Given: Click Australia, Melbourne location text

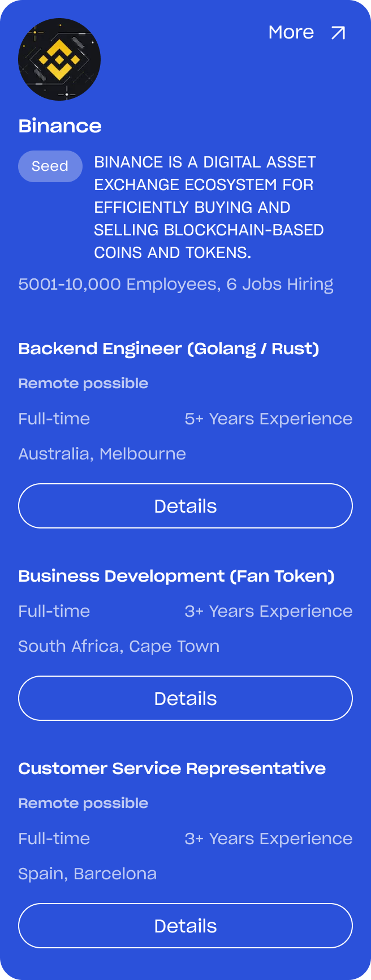Looking at the screenshot, I should [102, 454].
